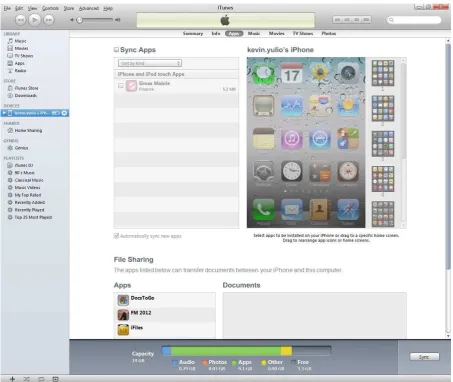Click the Play button in the toolbar
The width and height of the screenshot is (453, 382).
(34, 20)
